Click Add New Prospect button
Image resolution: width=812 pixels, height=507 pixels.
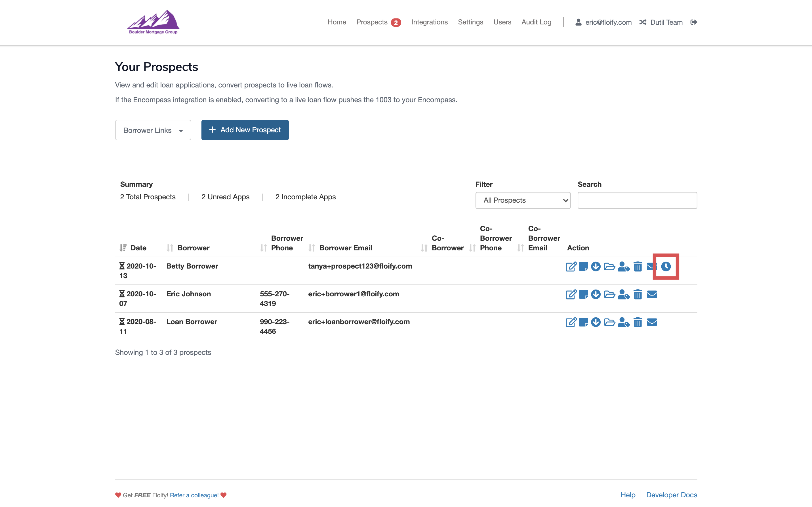pos(245,130)
